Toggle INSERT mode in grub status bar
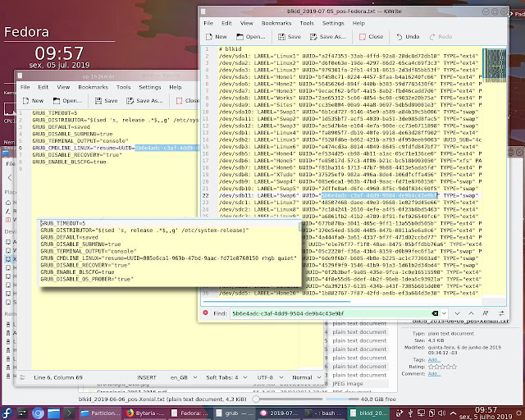The width and height of the screenshot is (525, 420). 147,377
